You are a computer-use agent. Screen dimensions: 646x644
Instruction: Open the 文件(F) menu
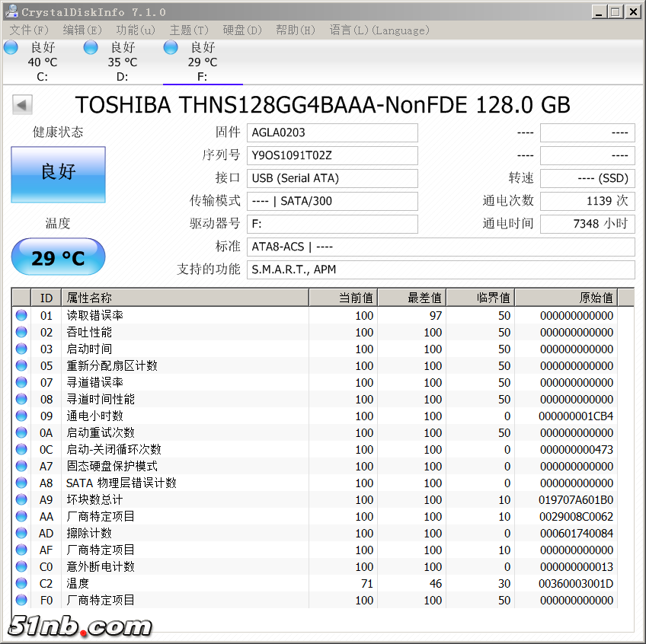[x=29, y=30]
